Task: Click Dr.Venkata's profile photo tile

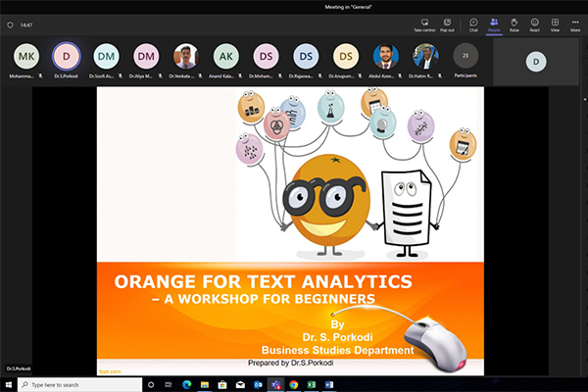Action: point(186,57)
